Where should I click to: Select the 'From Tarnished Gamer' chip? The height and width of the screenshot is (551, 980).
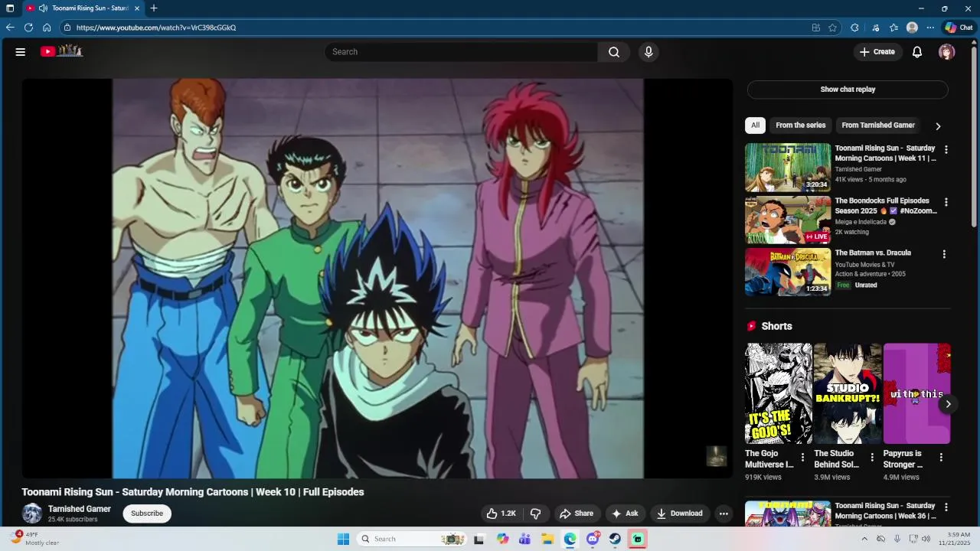[x=878, y=126]
